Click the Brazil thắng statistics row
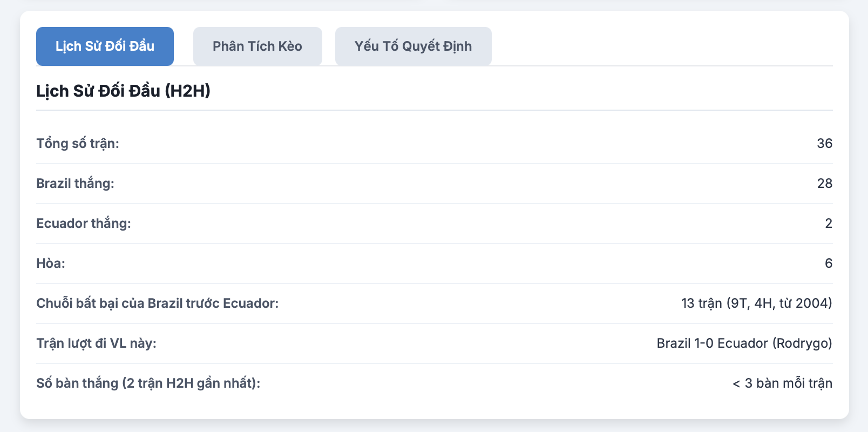 435,184
